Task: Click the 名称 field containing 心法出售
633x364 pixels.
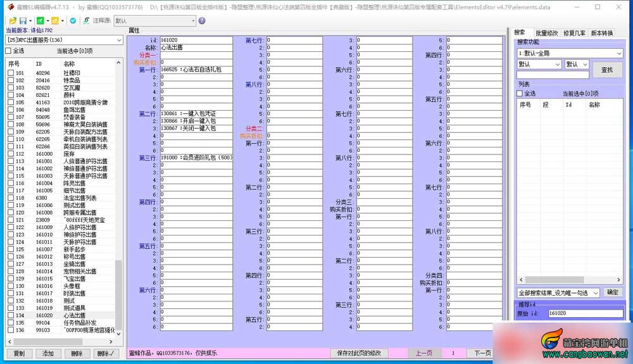Action: 196,47
